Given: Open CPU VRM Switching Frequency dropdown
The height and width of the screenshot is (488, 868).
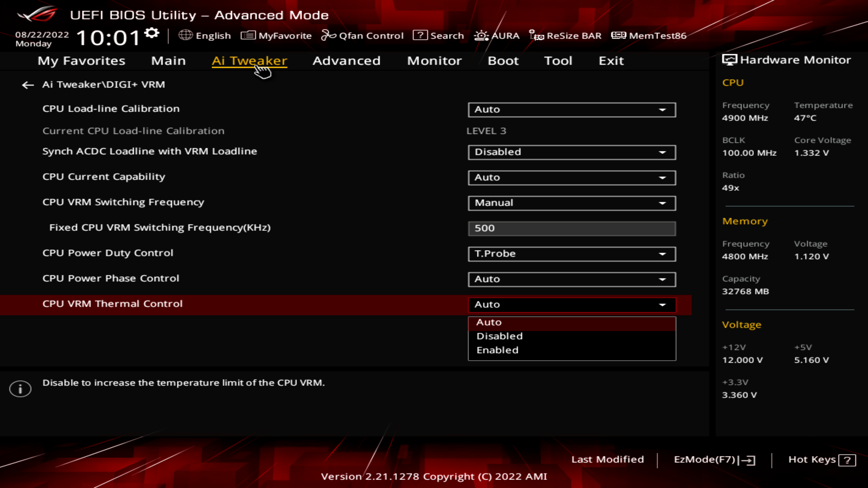Looking at the screenshot, I should click(x=571, y=203).
